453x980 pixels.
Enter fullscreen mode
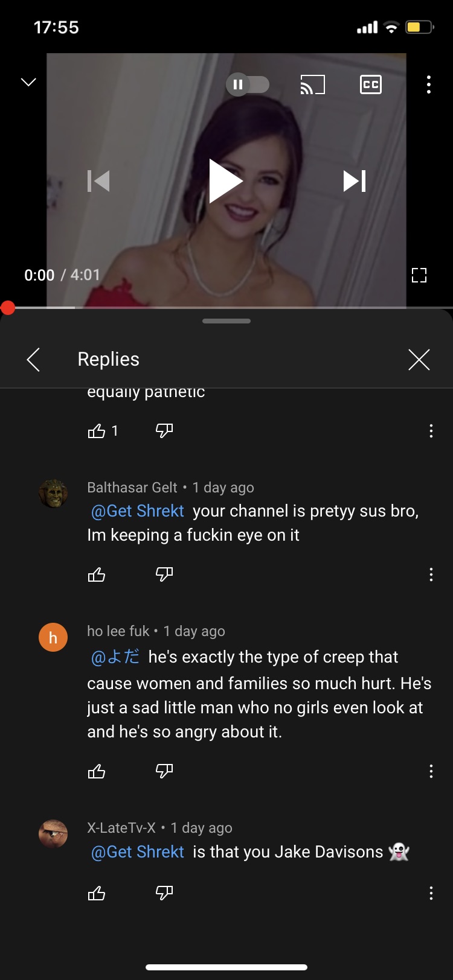[419, 275]
